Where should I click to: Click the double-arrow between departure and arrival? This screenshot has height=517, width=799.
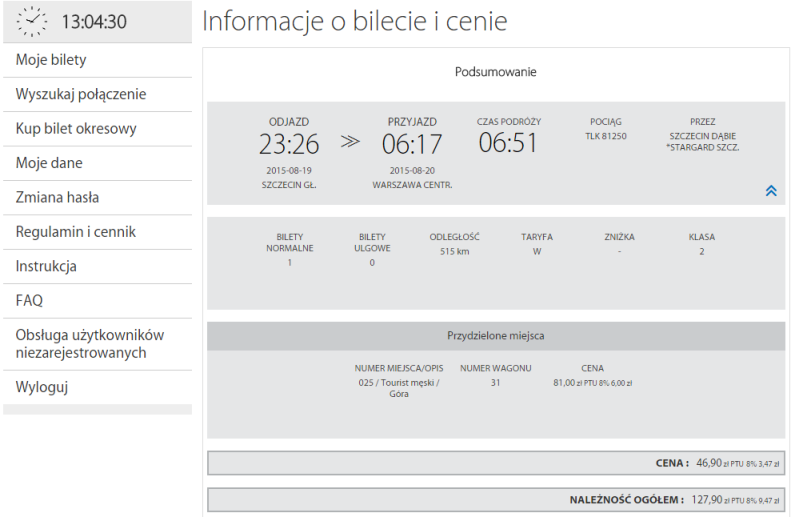350,141
